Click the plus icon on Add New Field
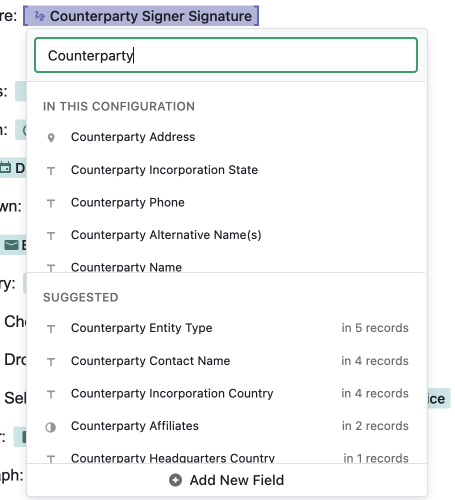 [x=175, y=480]
